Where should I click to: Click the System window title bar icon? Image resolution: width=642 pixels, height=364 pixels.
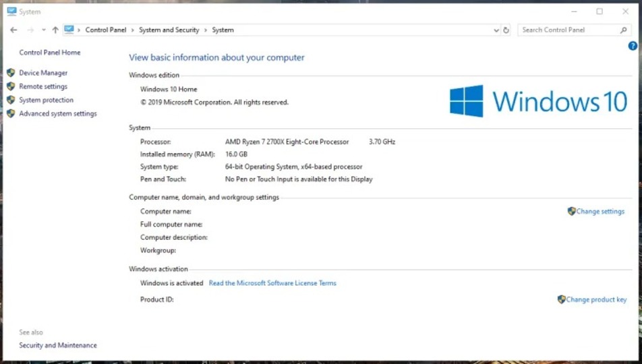[x=11, y=11]
